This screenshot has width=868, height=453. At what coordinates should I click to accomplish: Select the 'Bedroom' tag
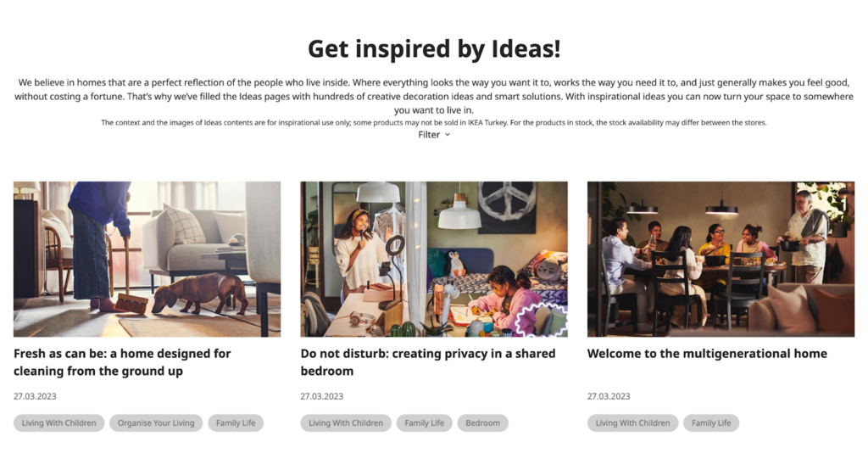point(482,423)
